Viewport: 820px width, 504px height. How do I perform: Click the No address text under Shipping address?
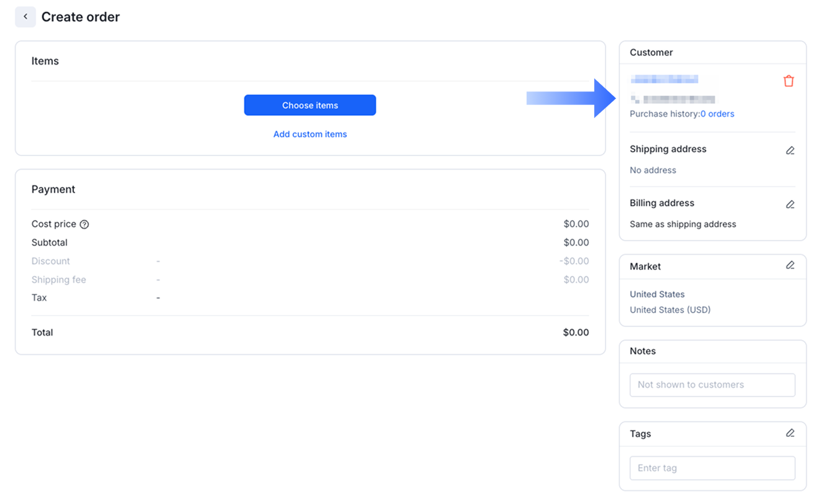pos(653,170)
